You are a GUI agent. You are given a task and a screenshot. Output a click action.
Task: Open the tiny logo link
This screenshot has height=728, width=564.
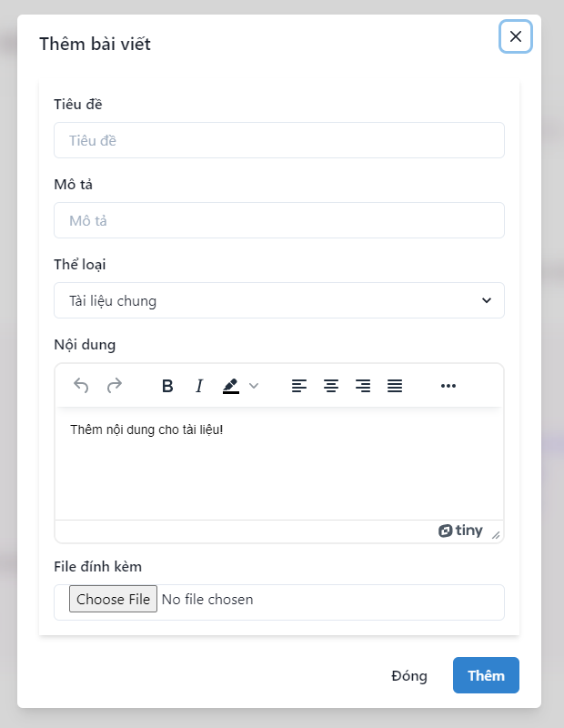pos(460,531)
